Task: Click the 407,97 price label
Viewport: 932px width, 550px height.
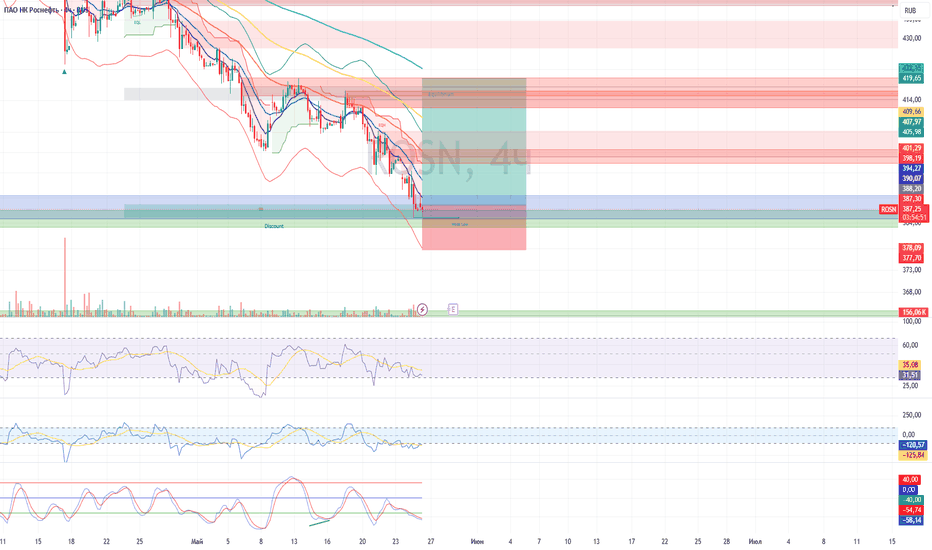Action: tap(912, 121)
